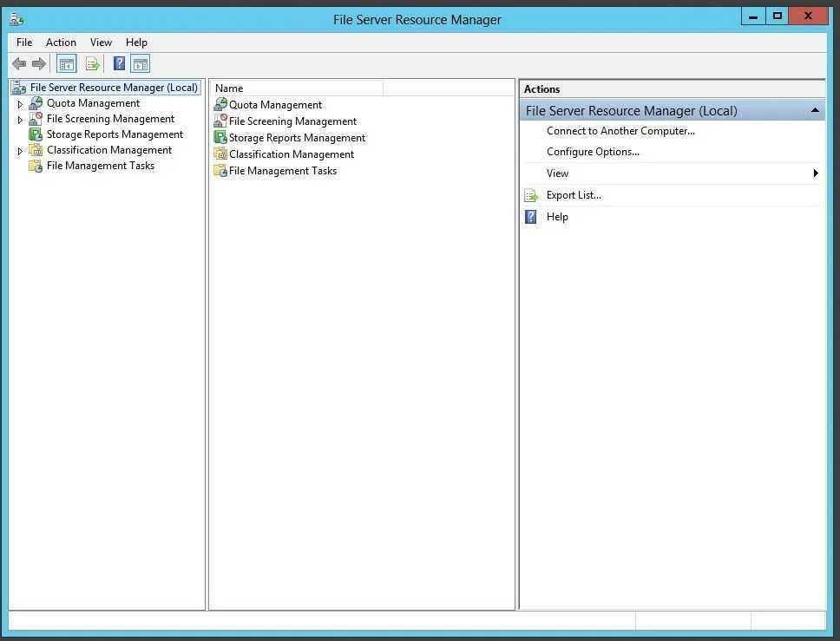Toggle the Show/Hide Console Tree toolbar icon
Viewport: 840px width, 641px height.
[67, 64]
